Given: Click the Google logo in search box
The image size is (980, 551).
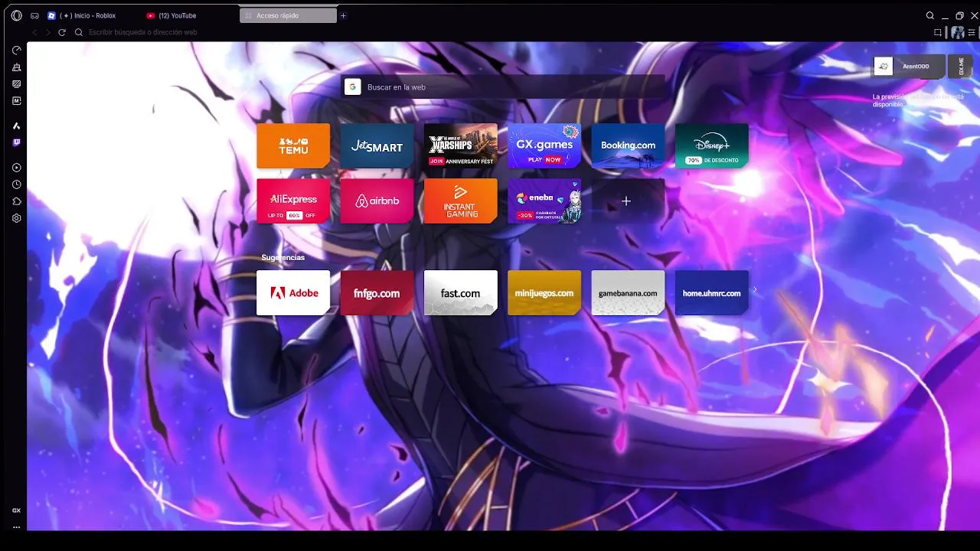Looking at the screenshot, I should tap(352, 86).
